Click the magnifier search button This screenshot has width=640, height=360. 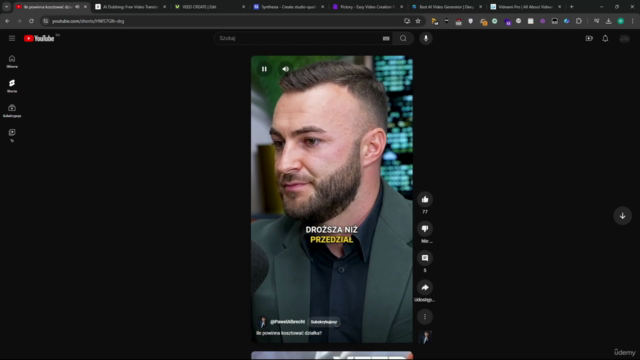(403, 38)
